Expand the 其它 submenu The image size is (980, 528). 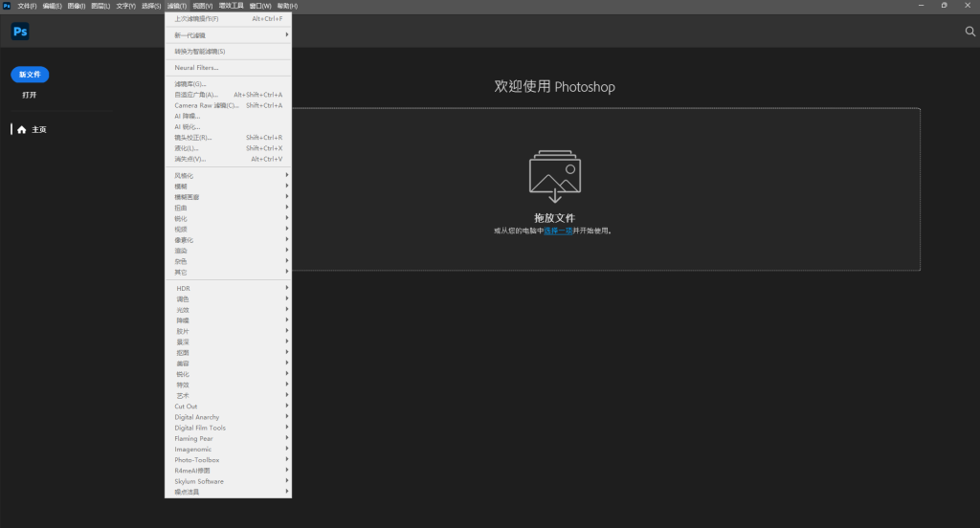(x=228, y=272)
